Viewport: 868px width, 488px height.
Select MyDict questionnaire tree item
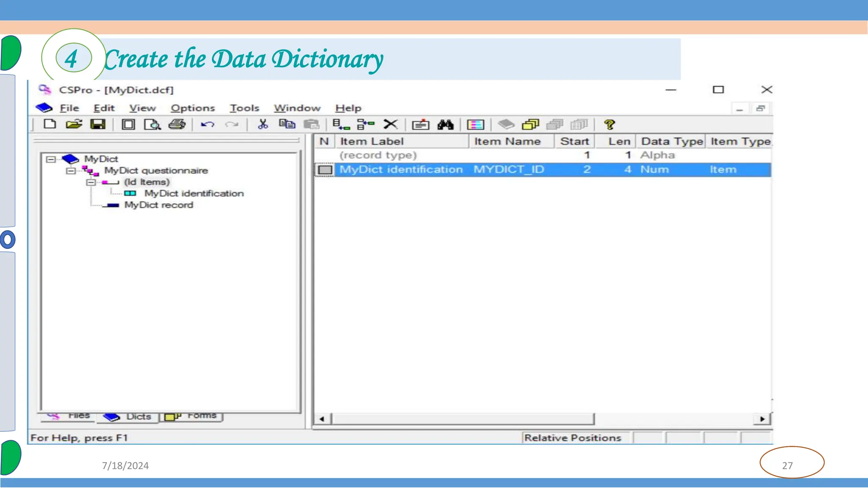156,170
